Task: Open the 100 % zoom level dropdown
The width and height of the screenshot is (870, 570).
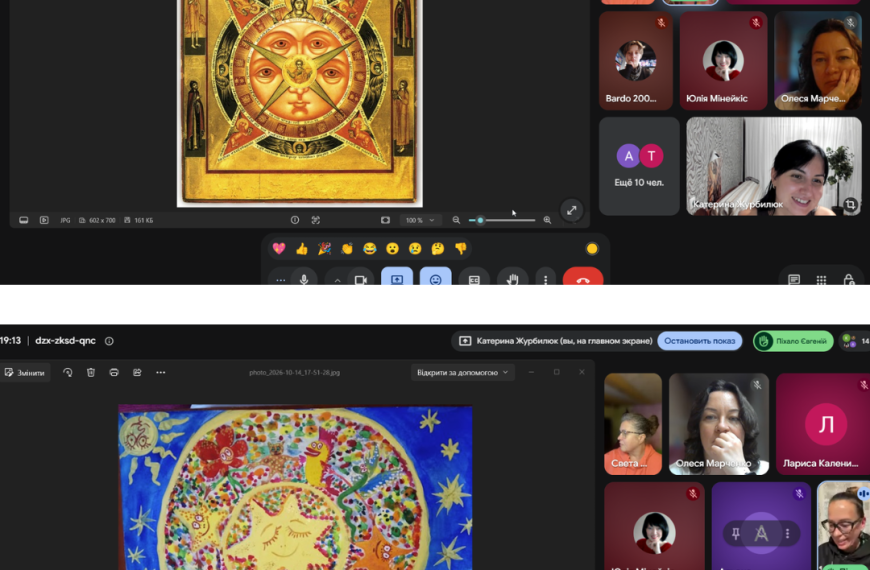Action: pyautogui.click(x=420, y=220)
